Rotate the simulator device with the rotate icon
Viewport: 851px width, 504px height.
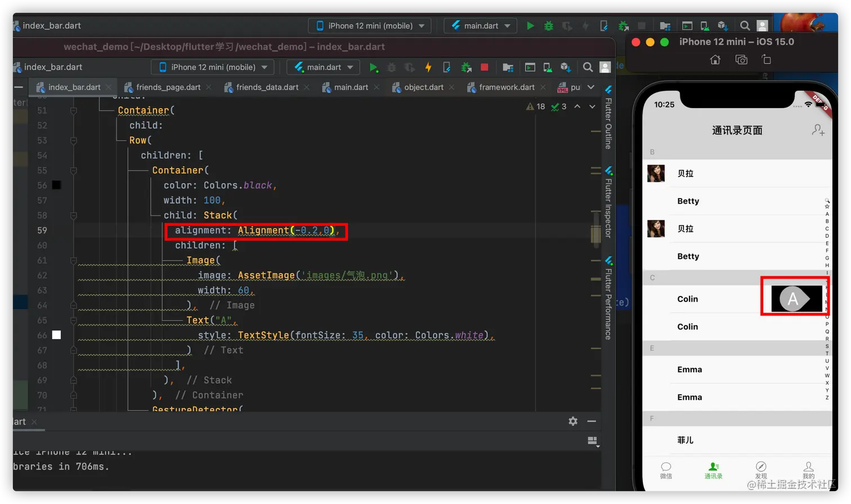766,60
